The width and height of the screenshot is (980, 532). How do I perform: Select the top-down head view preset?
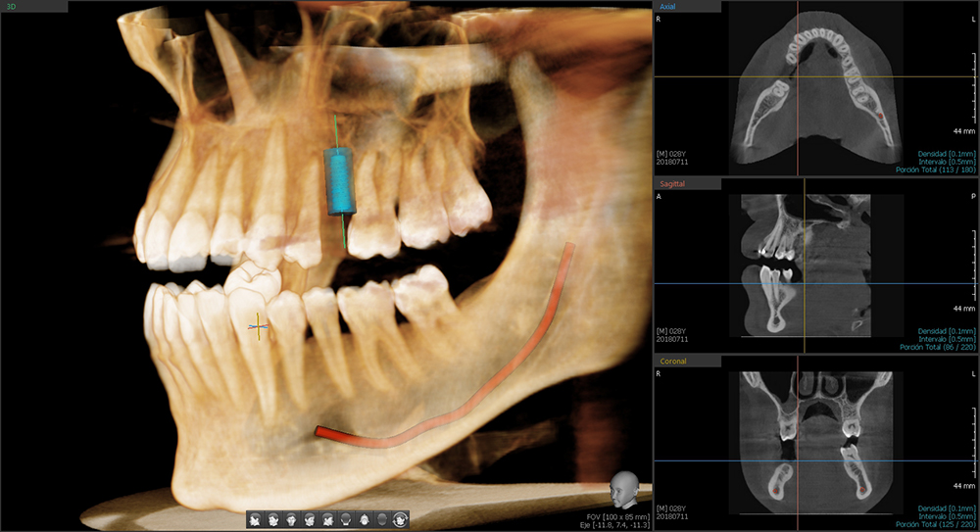(365, 519)
